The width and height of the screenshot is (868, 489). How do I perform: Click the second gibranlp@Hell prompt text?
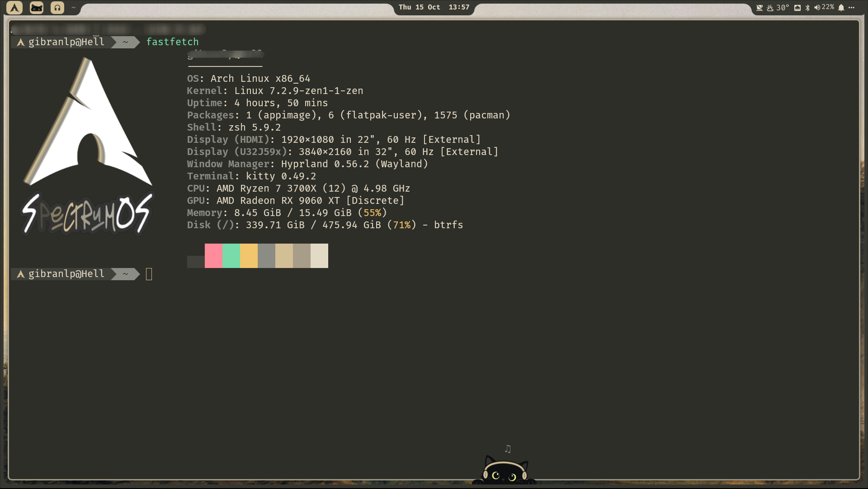click(x=66, y=274)
